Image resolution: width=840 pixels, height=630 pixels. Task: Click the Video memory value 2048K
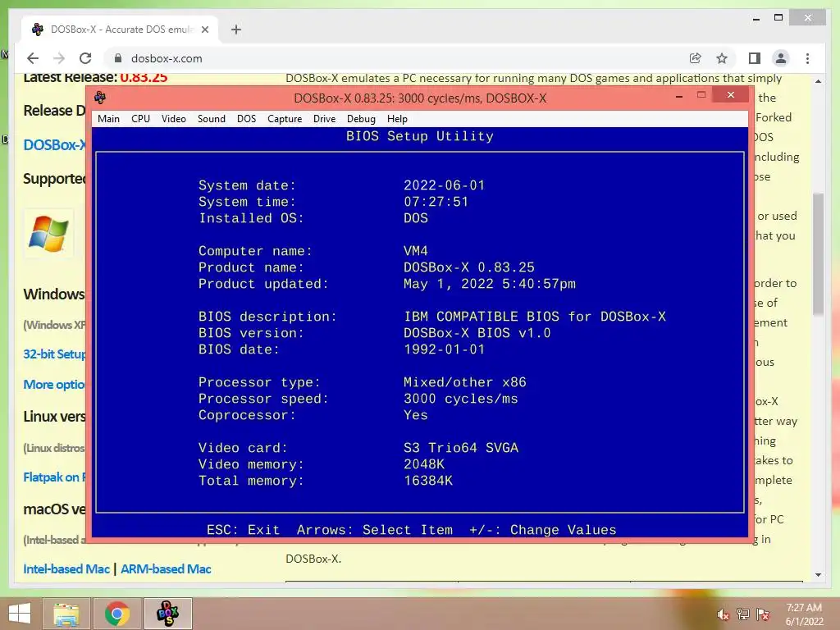[424, 464]
